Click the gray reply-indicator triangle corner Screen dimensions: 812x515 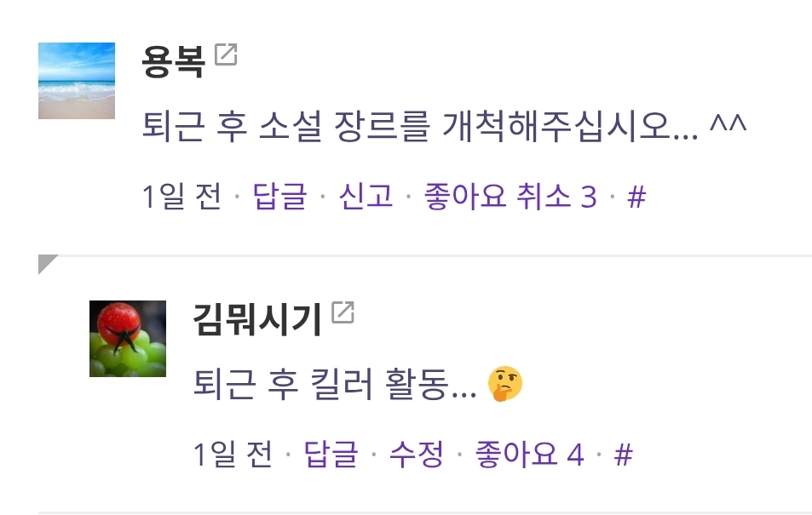click(x=47, y=263)
